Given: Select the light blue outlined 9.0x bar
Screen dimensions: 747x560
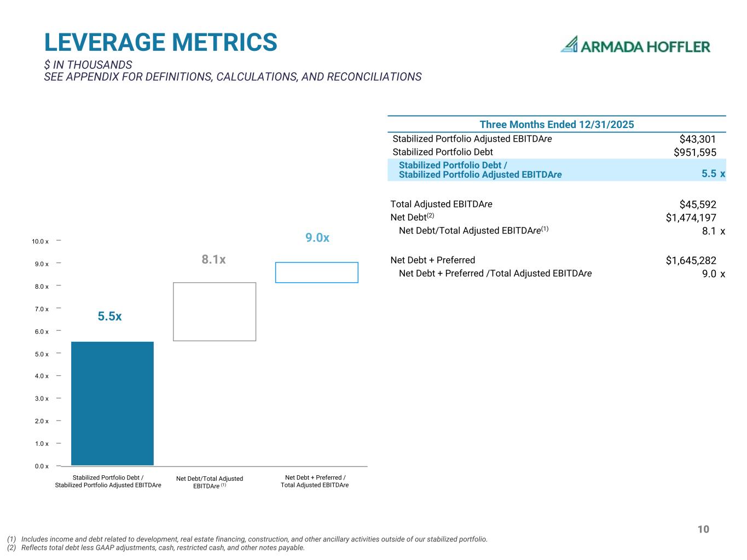Looking at the screenshot, I should click(x=317, y=272).
